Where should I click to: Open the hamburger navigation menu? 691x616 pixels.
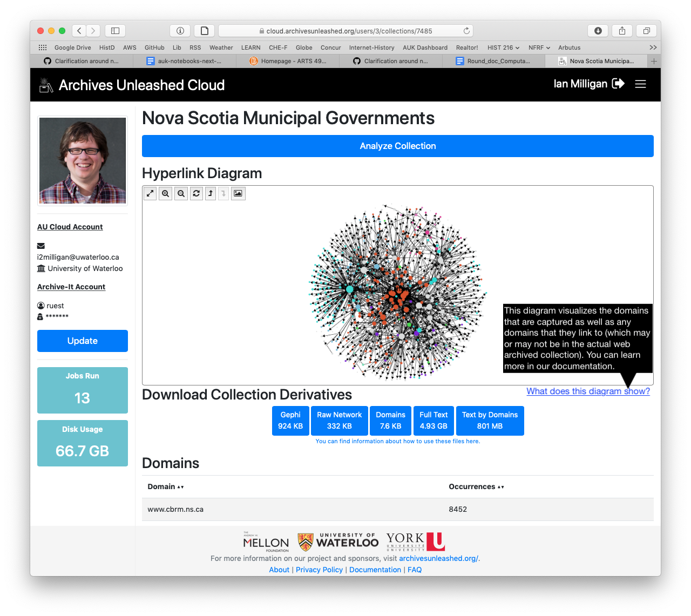pos(641,84)
